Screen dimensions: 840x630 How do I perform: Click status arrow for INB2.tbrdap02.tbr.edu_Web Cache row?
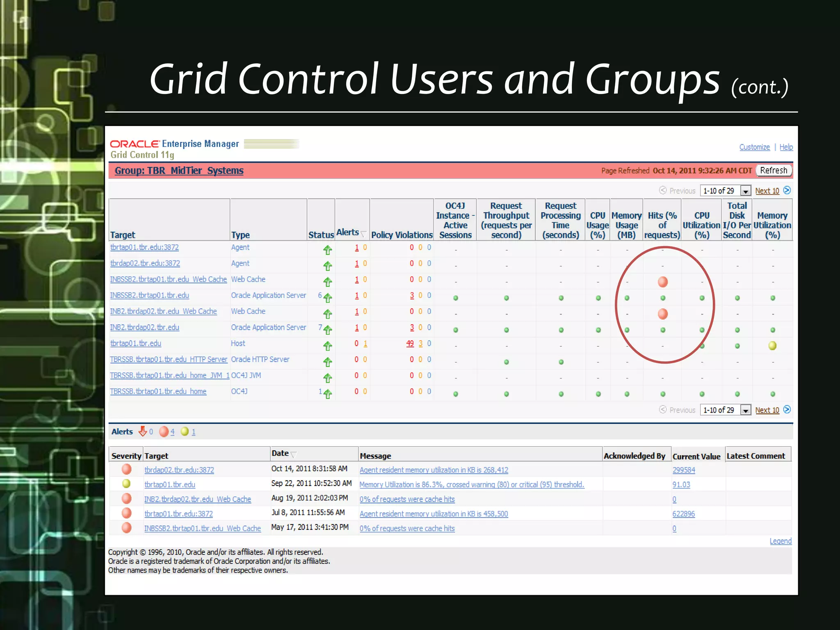327,314
